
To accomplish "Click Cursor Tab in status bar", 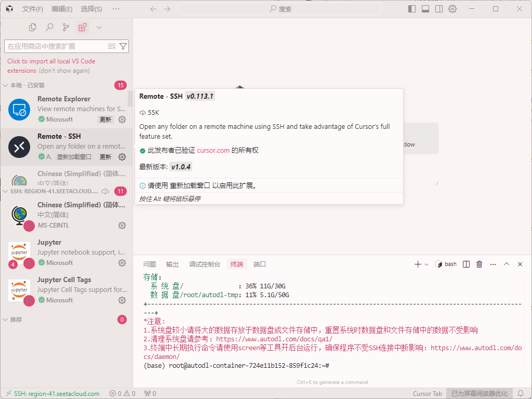I will click(428, 394).
